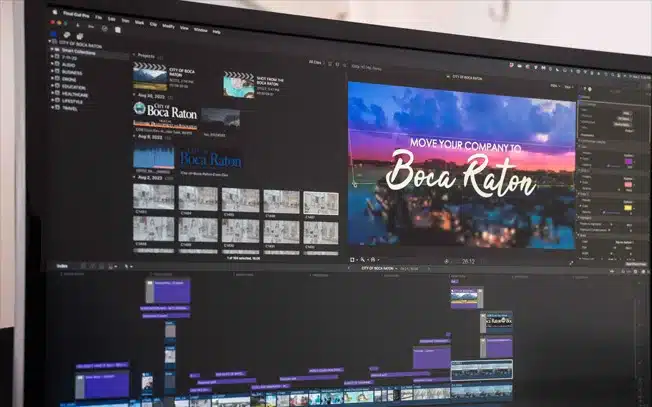Collapse the CITY OF BOCA RATON library
652x407 pixels.
[x=50, y=42]
